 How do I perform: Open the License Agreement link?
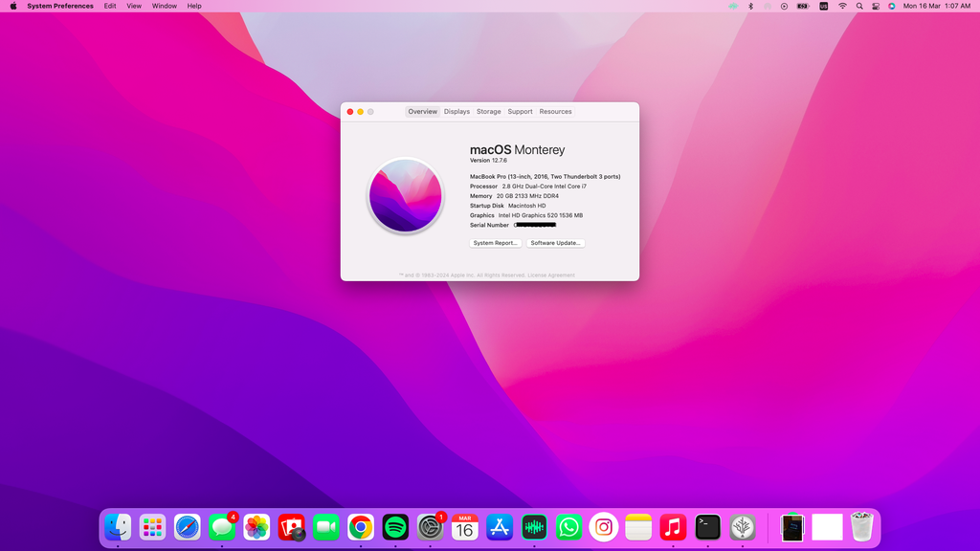tap(551, 275)
